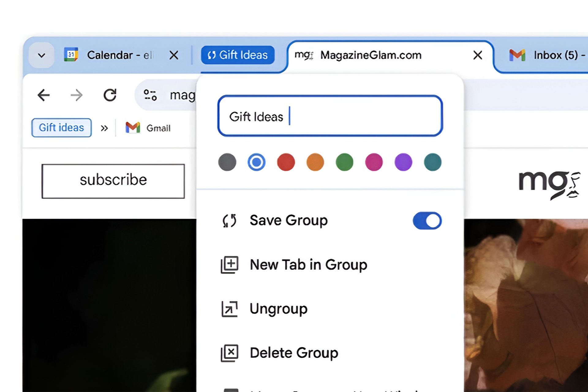Click the subscribe button
This screenshot has height=392, width=588.
click(x=112, y=180)
